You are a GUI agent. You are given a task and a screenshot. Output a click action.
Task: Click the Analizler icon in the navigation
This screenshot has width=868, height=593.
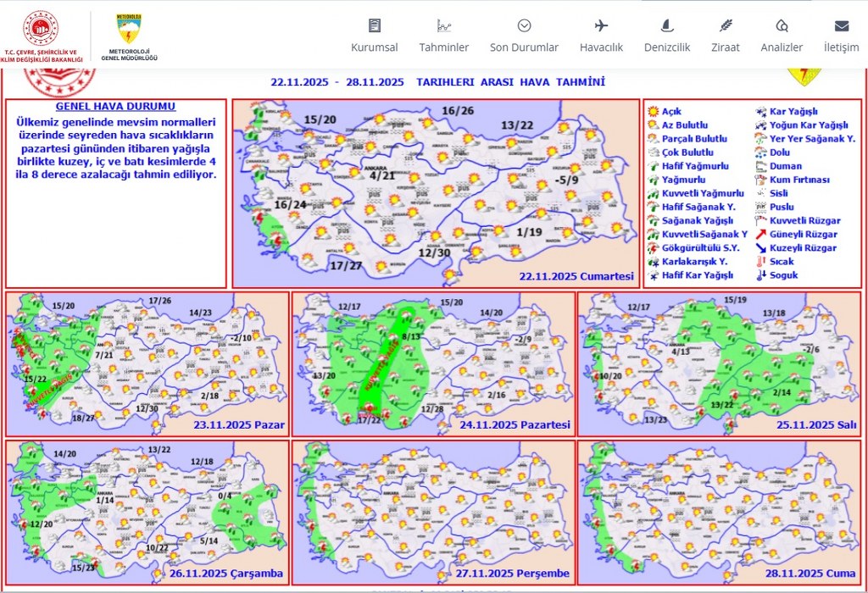(x=782, y=25)
